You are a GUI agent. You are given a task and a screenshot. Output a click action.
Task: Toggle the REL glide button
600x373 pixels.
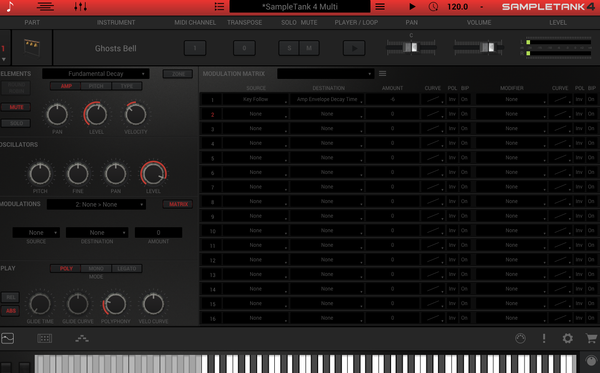tap(10, 297)
